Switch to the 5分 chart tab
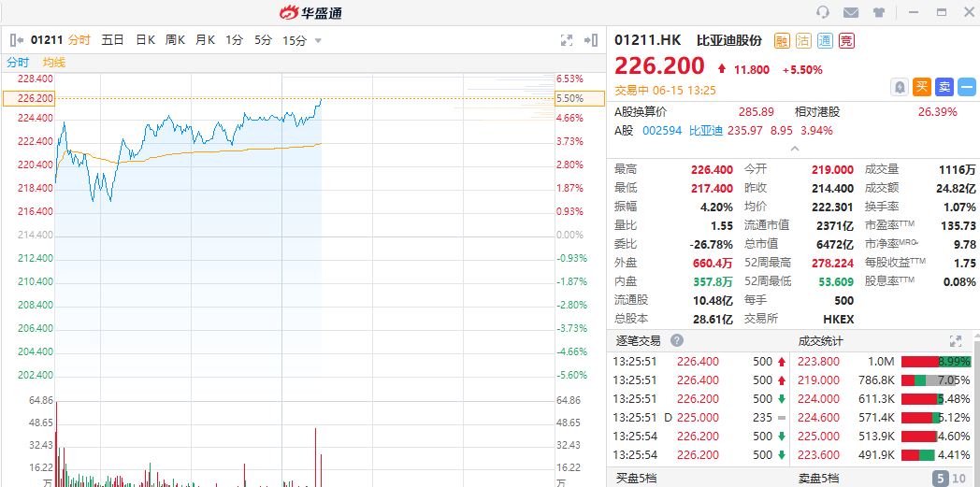Image resolution: width=980 pixels, height=487 pixels. (x=263, y=40)
